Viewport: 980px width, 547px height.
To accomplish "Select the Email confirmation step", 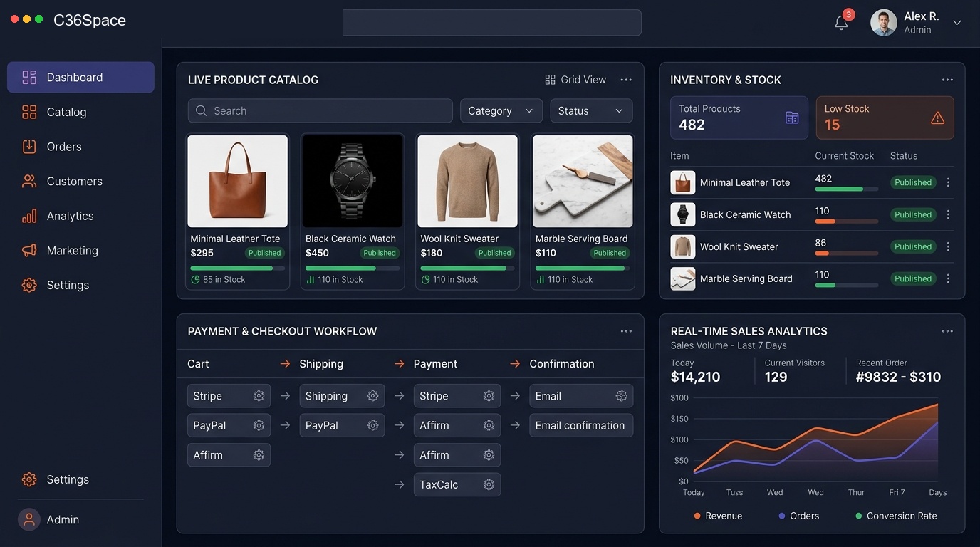I will tap(581, 425).
